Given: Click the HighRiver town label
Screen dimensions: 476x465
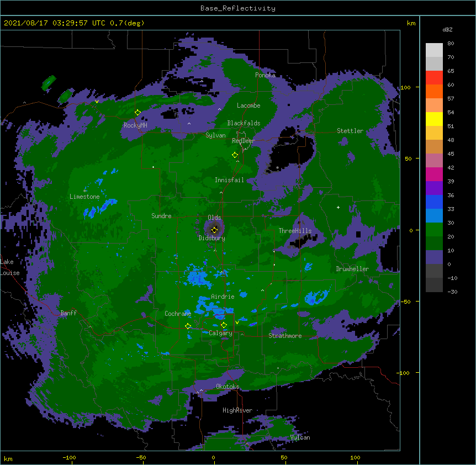Looking at the screenshot, I should click(x=237, y=410).
